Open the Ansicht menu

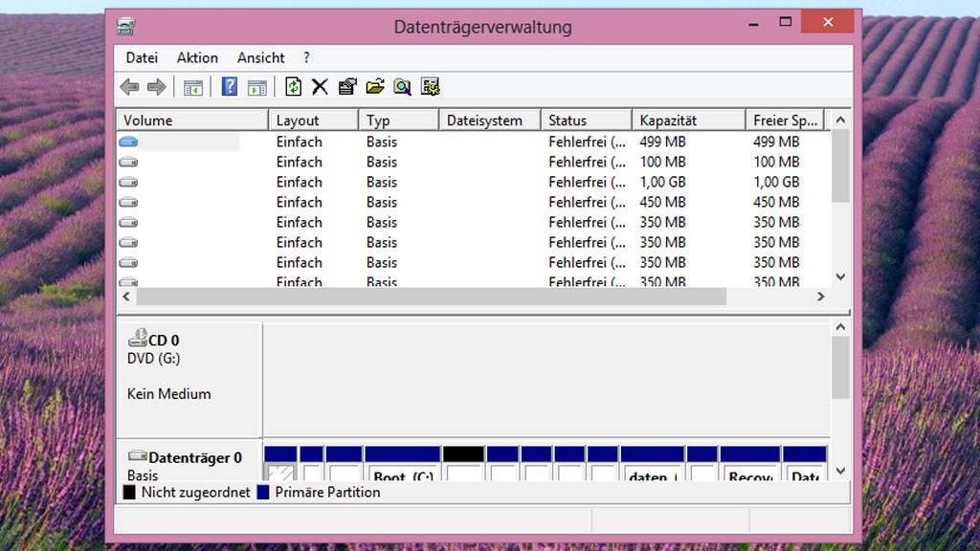pyautogui.click(x=260, y=58)
